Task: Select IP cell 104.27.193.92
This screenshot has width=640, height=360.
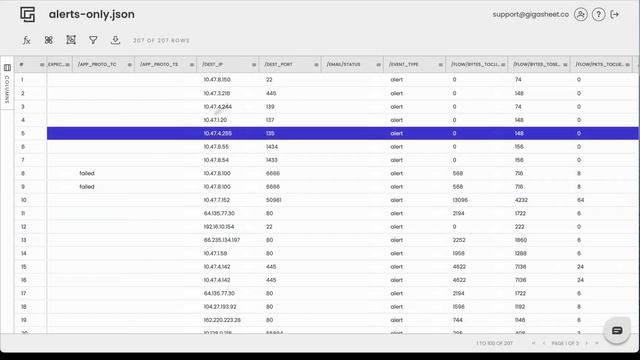Action: (x=220, y=307)
